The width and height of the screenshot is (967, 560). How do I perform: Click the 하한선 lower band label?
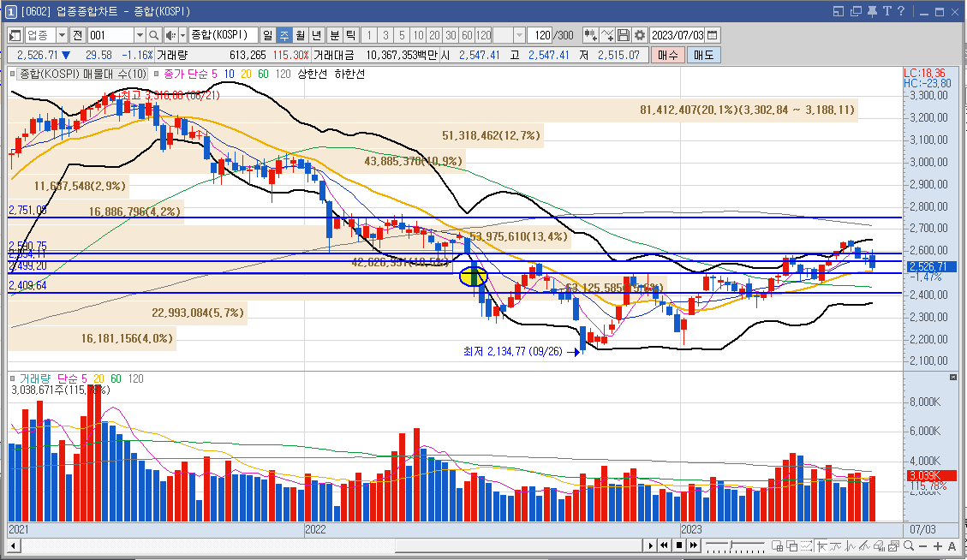pos(349,74)
